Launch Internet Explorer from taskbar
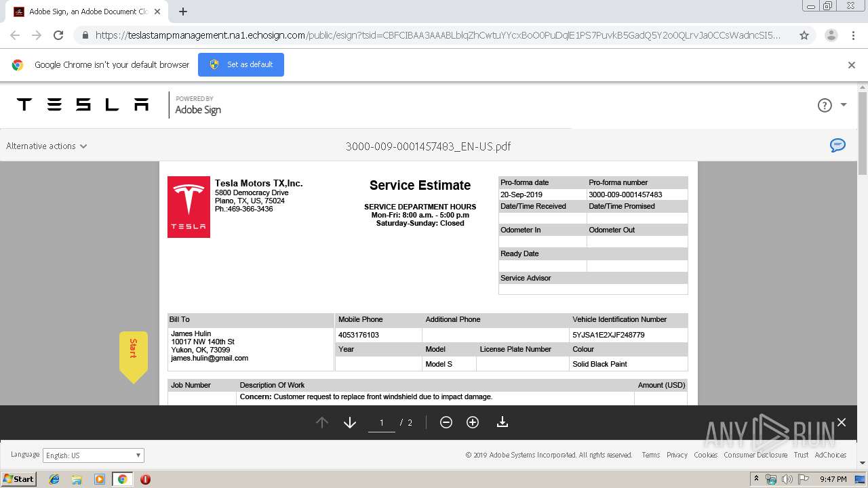Image resolution: width=868 pixels, height=488 pixels. pyautogui.click(x=54, y=479)
